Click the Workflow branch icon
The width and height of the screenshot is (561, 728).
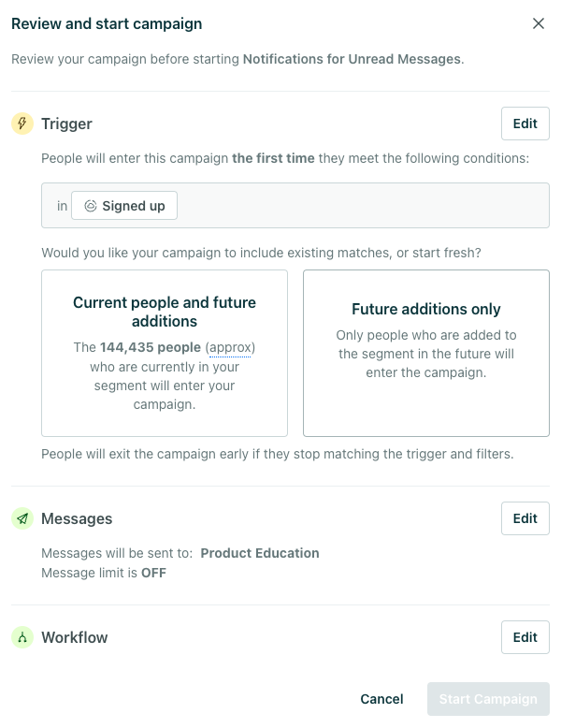click(x=22, y=637)
